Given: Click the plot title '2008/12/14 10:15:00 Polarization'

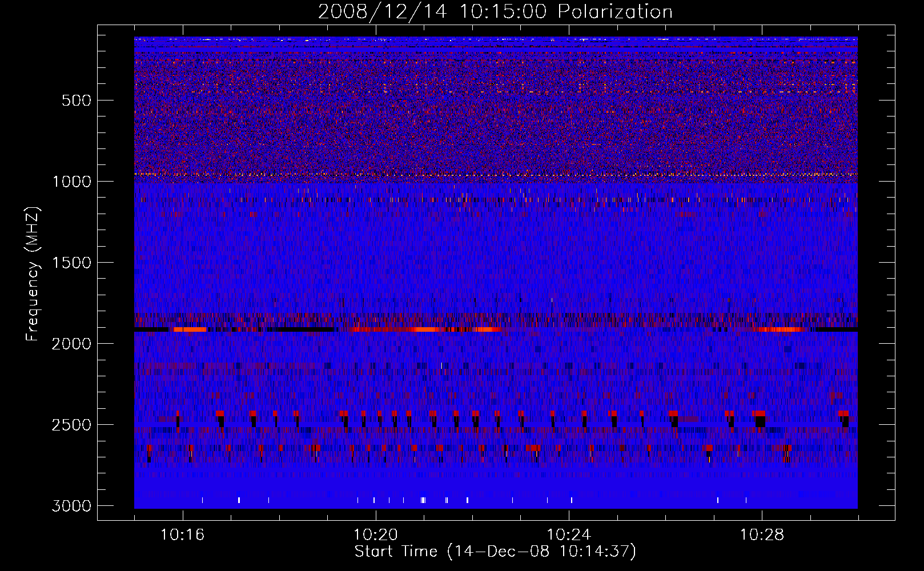Looking at the screenshot, I should tap(495, 12).
